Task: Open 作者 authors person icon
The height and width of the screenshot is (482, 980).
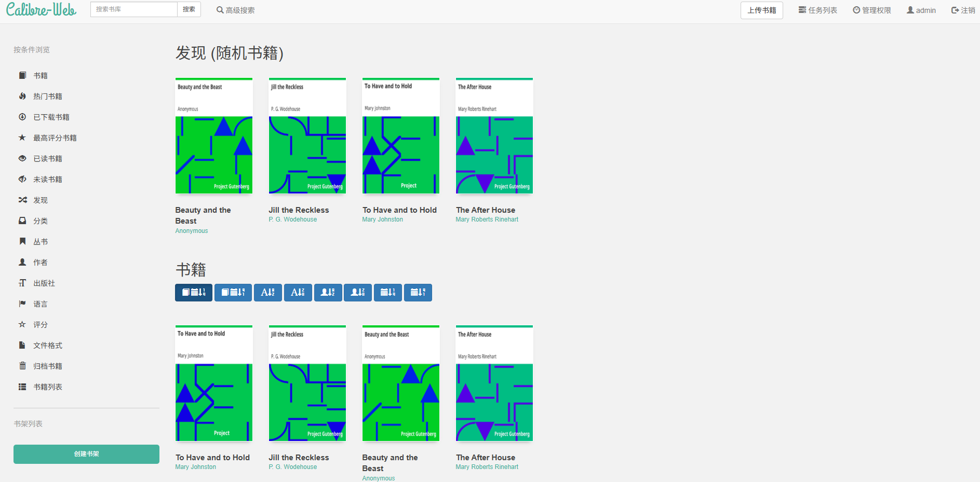Action: click(22, 262)
